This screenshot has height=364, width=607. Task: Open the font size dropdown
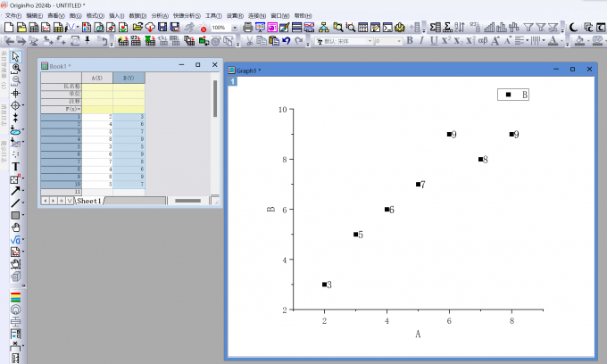tap(399, 41)
